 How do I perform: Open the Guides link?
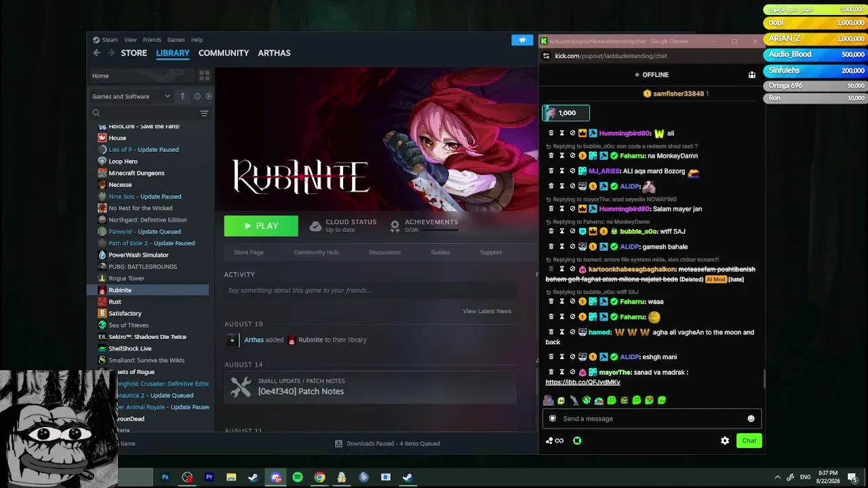click(440, 252)
